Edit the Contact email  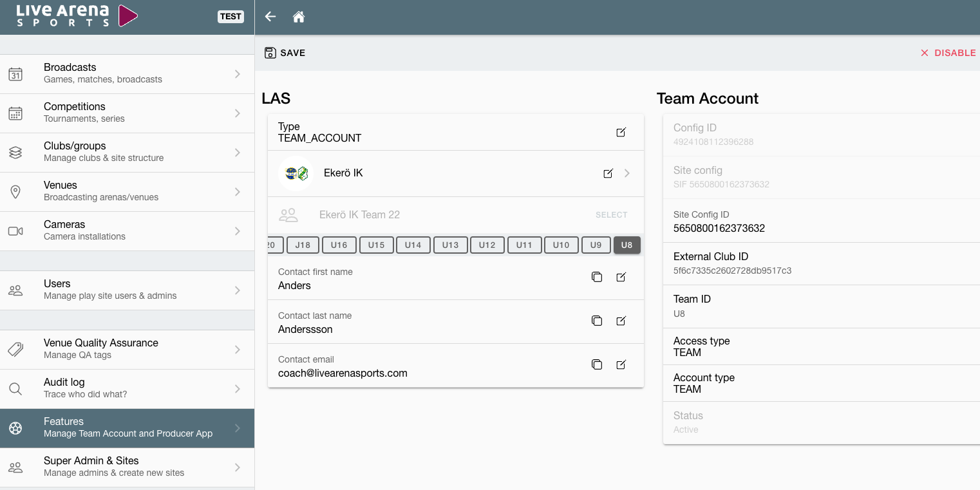(x=621, y=364)
